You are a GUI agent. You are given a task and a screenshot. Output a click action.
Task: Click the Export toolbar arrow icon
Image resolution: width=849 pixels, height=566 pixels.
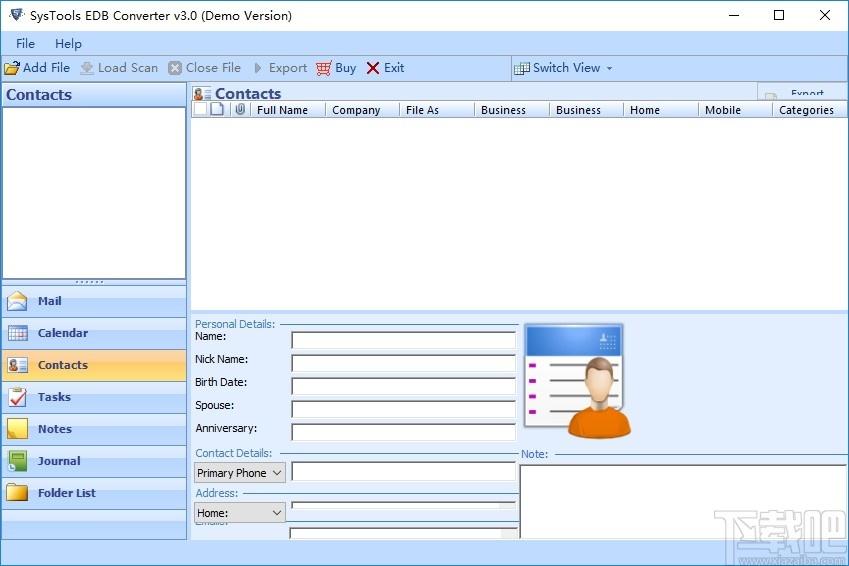(x=258, y=68)
